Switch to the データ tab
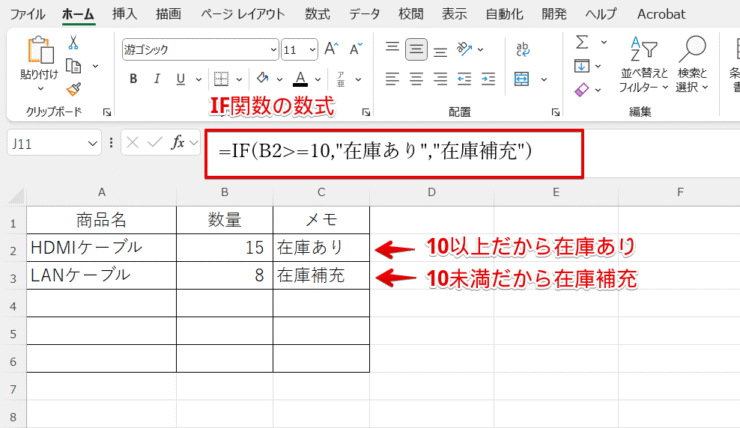 (364, 14)
